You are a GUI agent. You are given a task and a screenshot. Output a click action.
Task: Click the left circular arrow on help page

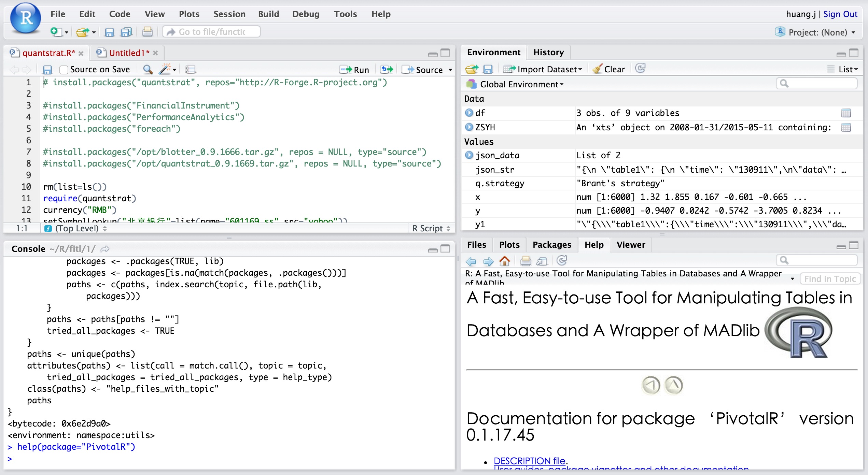(x=651, y=386)
